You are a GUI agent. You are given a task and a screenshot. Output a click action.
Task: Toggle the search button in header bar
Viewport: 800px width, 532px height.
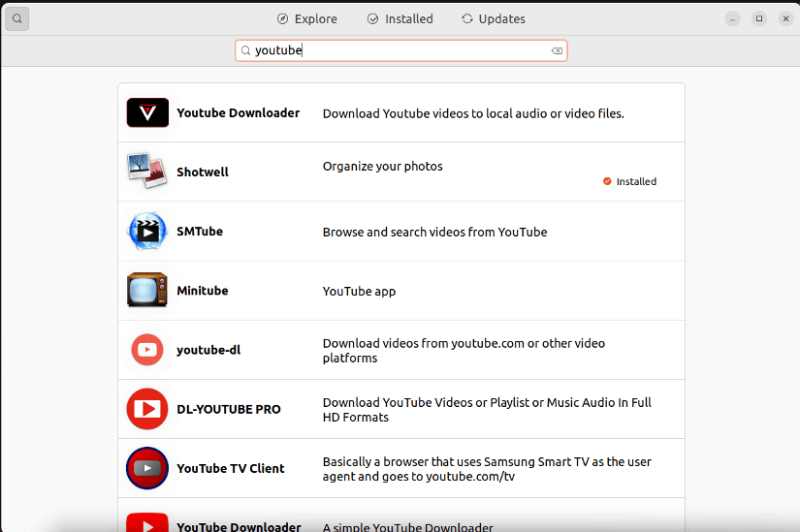16,18
